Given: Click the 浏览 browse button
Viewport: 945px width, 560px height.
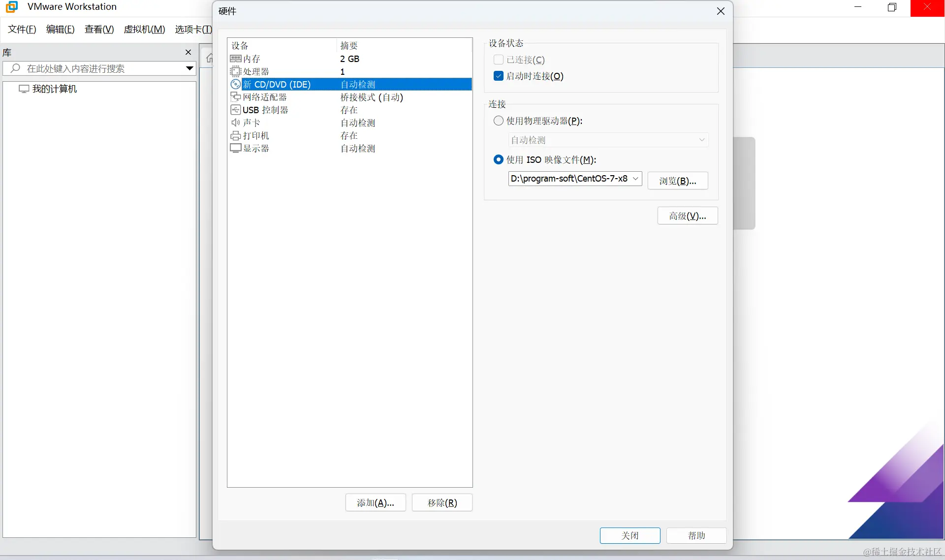Looking at the screenshot, I should [678, 181].
